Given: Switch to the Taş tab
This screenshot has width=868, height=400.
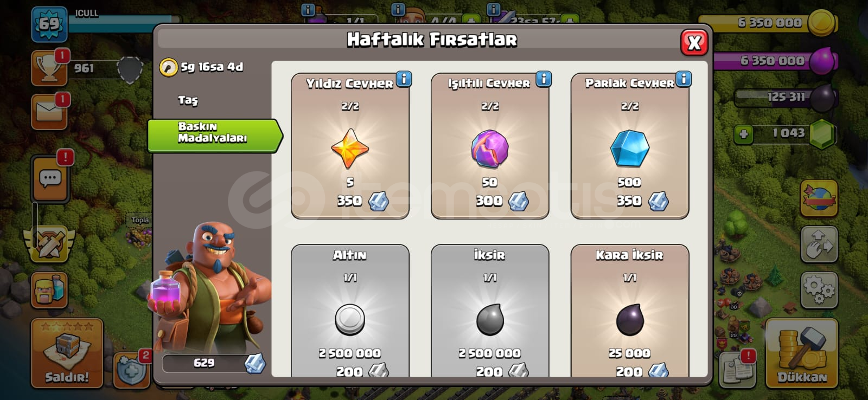Looking at the screenshot, I should coord(188,100).
